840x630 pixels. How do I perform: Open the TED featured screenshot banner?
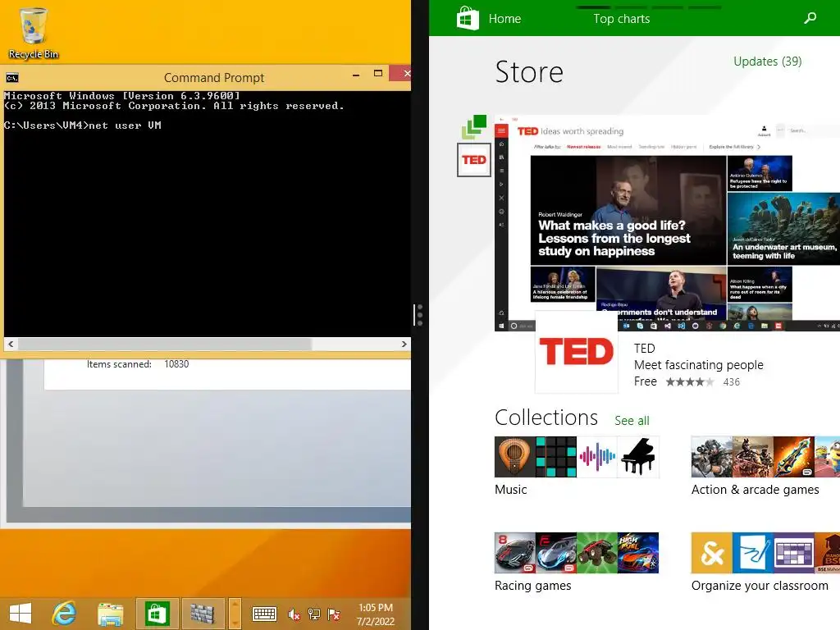(667, 223)
